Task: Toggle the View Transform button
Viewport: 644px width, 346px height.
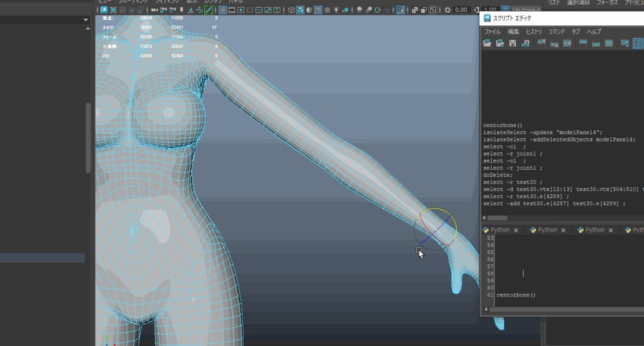Action: [506, 9]
